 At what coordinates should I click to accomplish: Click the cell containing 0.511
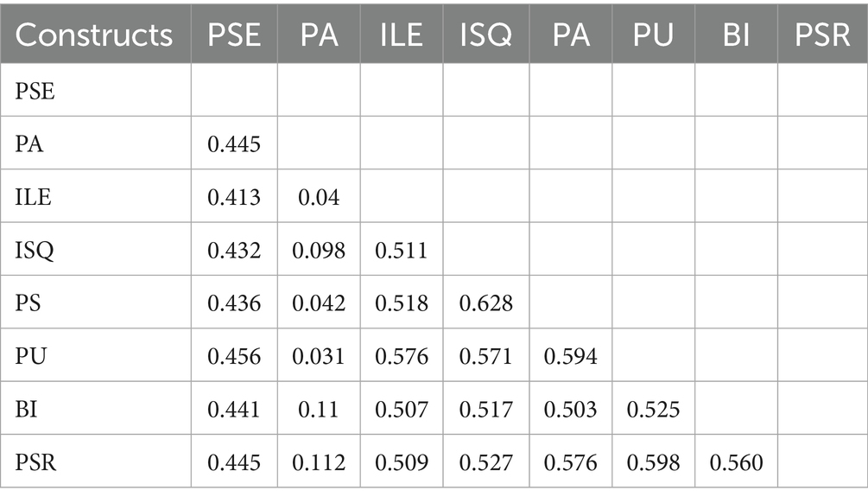tap(402, 250)
